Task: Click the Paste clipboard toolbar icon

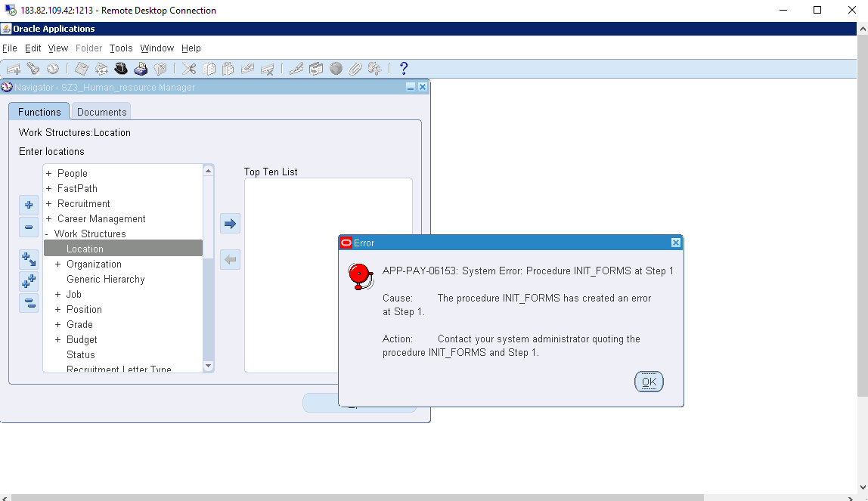Action: tap(228, 69)
